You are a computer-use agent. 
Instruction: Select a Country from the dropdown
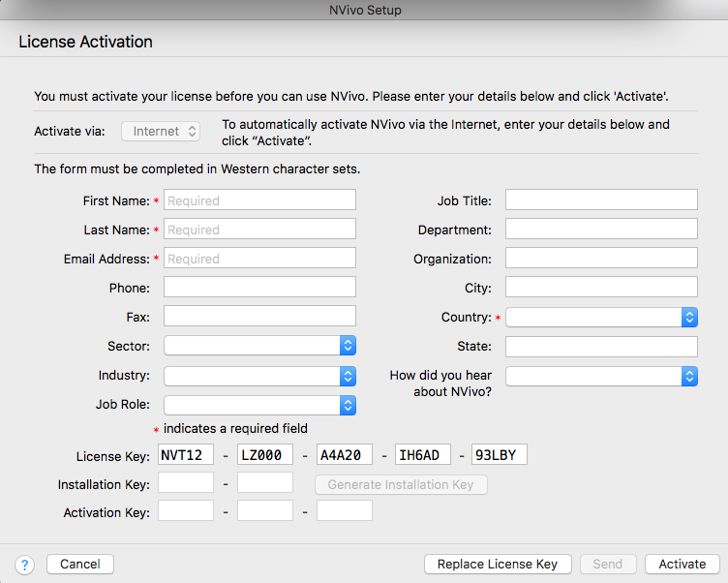600,318
